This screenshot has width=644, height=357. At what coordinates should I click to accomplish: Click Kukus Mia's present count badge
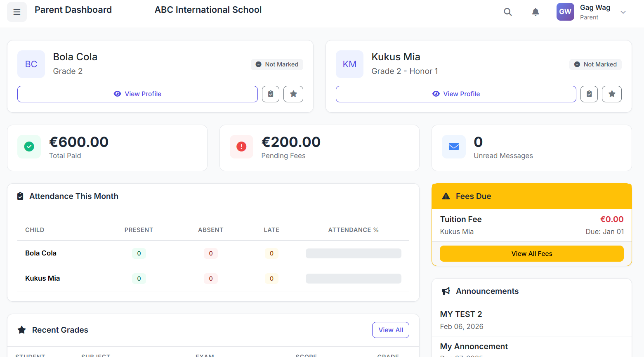coord(139,279)
